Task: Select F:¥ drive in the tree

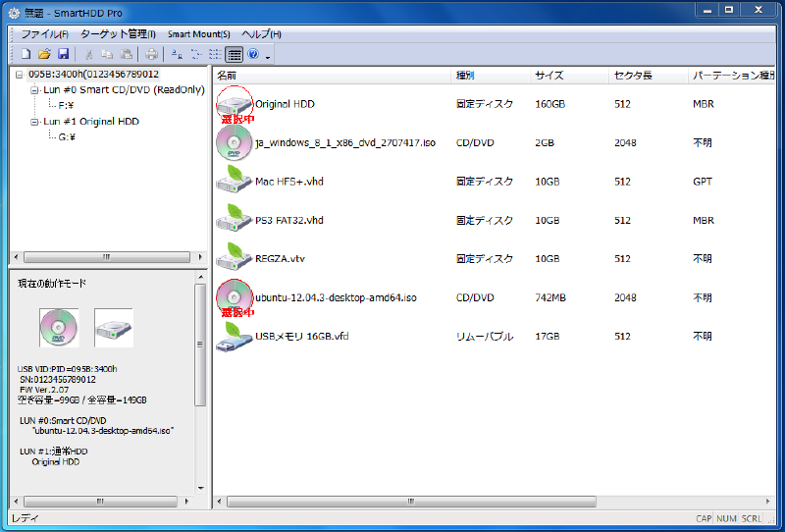Action: coord(66,106)
